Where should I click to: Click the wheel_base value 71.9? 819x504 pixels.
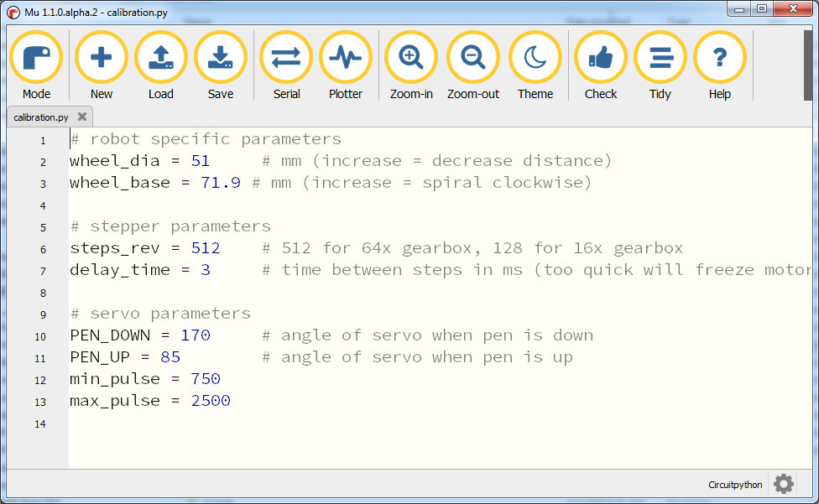pos(221,183)
